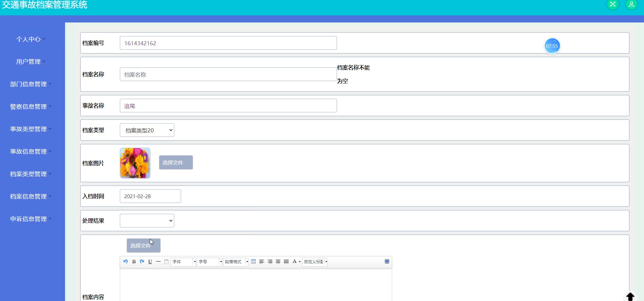Expand the font color palette arrow
The image size is (644, 301).
(300, 262)
